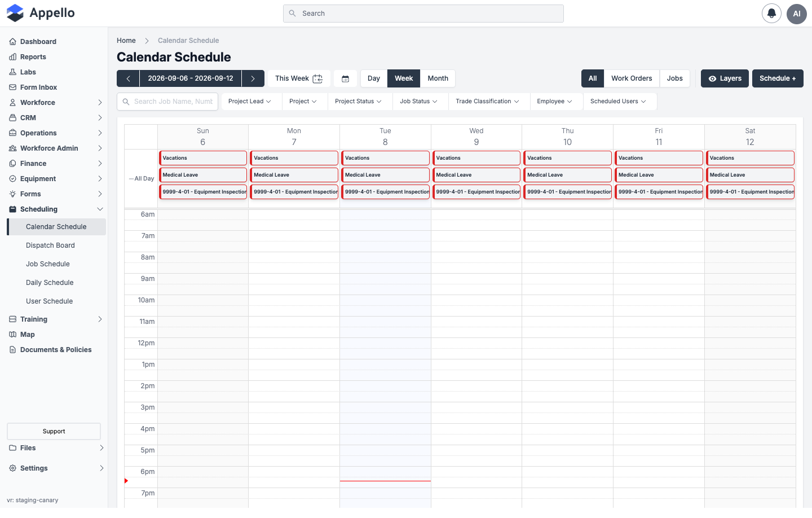The width and height of the screenshot is (812, 518).
Task: Switch filter to Work Orders
Action: click(632, 78)
